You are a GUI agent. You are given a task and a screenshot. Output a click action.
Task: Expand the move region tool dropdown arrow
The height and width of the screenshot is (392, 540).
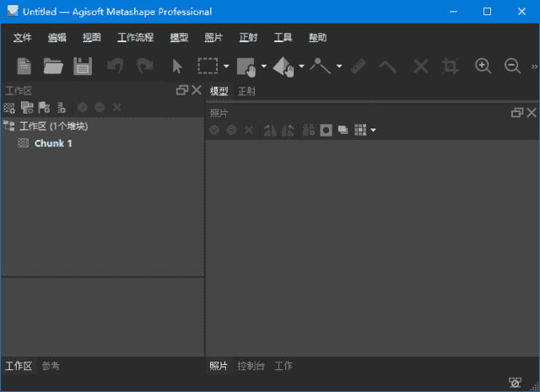click(x=264, y=67)
